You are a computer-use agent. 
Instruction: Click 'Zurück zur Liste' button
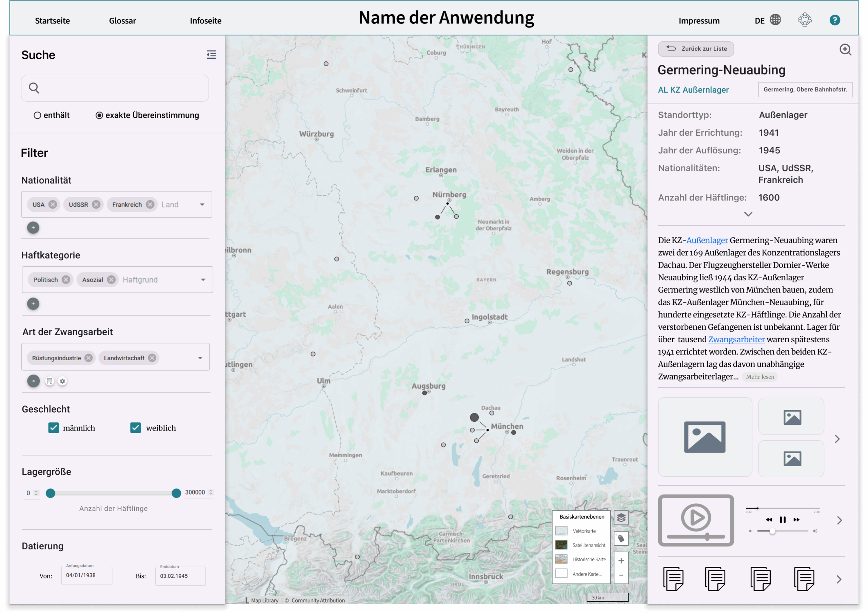tap(696, 49)
